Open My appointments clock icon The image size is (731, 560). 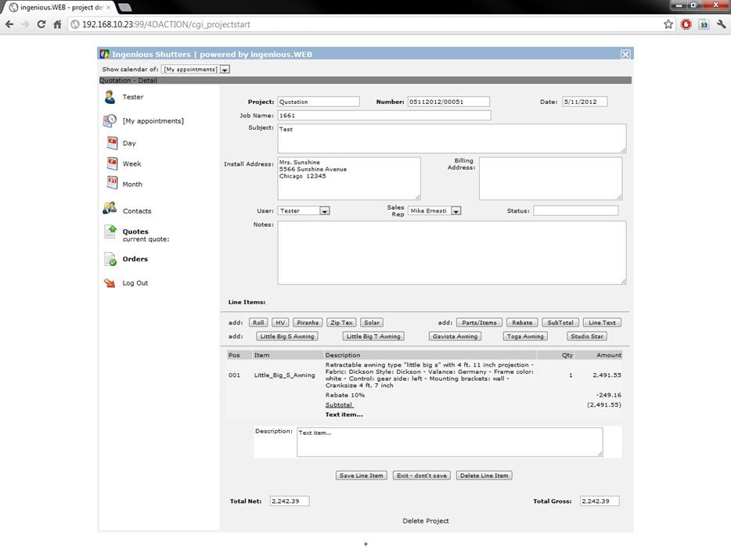pyautogui.click(x=110, y=121)
